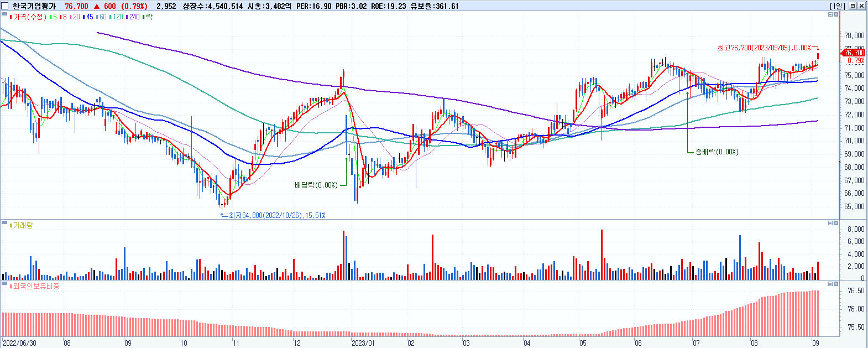Click the 최저64,800(2022/10/26) low annotation
Screen dimensions: 868x348
coord(276,215)
